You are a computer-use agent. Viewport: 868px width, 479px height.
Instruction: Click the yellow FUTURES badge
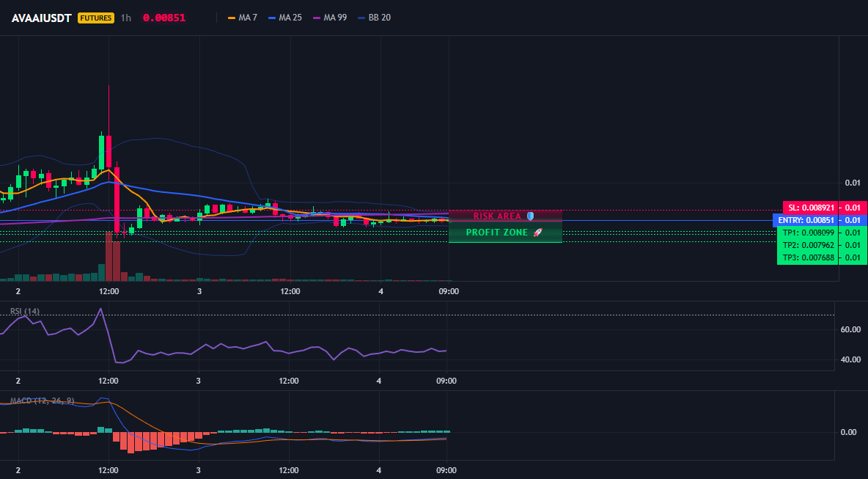pyautogui.click(x=96, y=18)
